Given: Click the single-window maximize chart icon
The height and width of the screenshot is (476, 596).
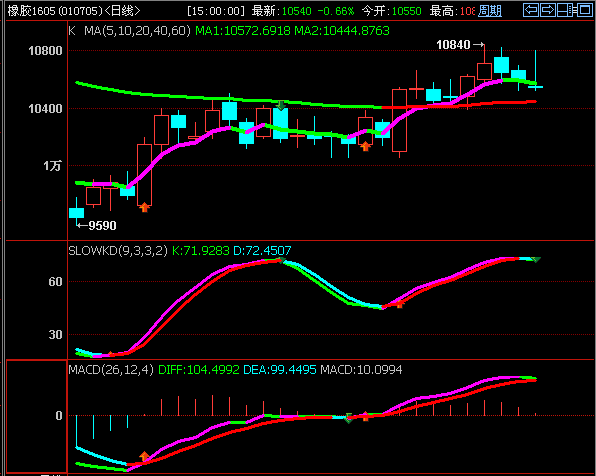Looking at the screenshot, I should coord(585,10).
